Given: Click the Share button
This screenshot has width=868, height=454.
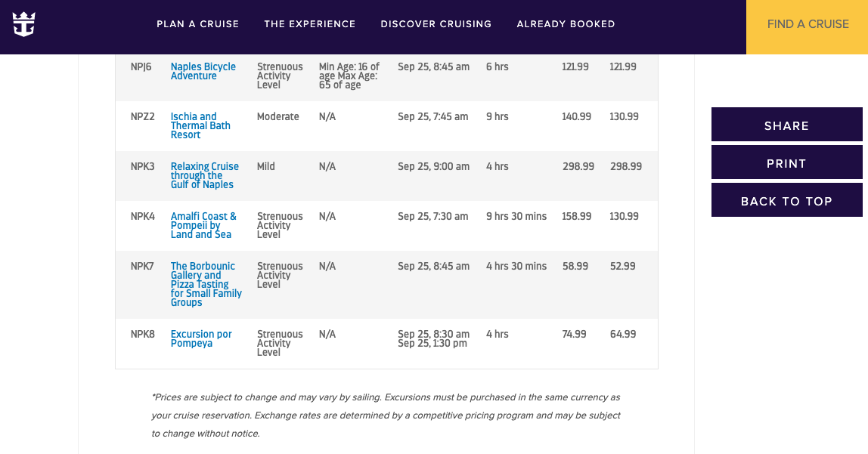Looking at the screenshot, I should pyautogui.click(x=786, y=125).
